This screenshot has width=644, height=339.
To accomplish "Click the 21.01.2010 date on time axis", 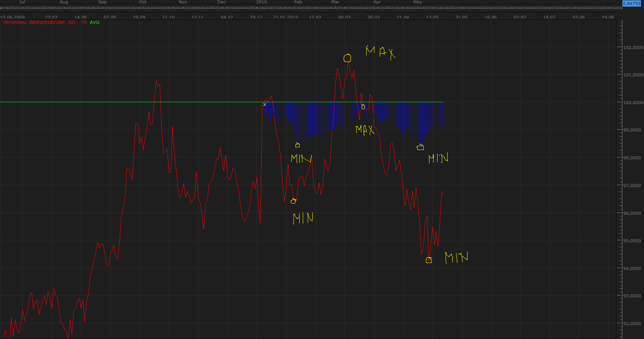I will (285, 17).
